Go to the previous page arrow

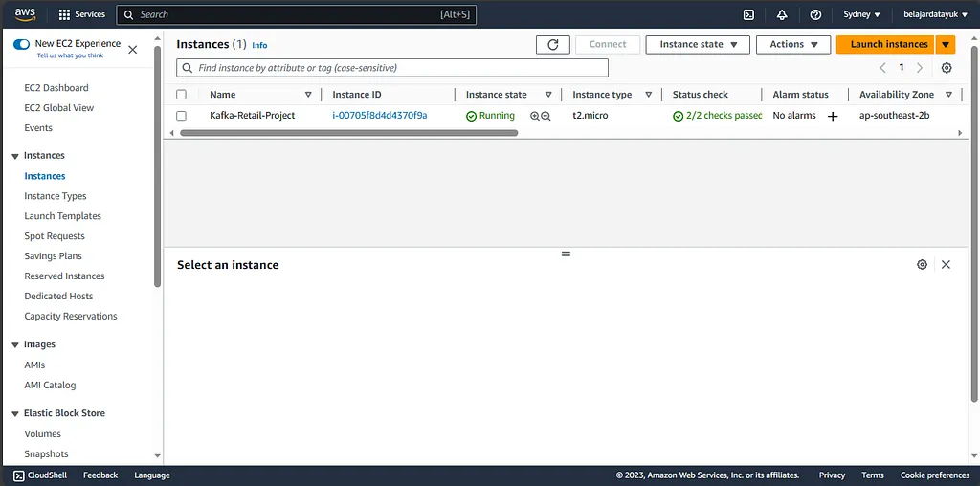click(x=882, y=68)
